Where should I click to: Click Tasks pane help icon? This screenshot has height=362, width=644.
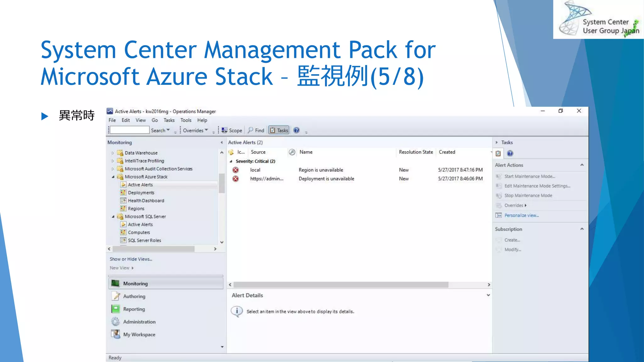tap(510, 153)
